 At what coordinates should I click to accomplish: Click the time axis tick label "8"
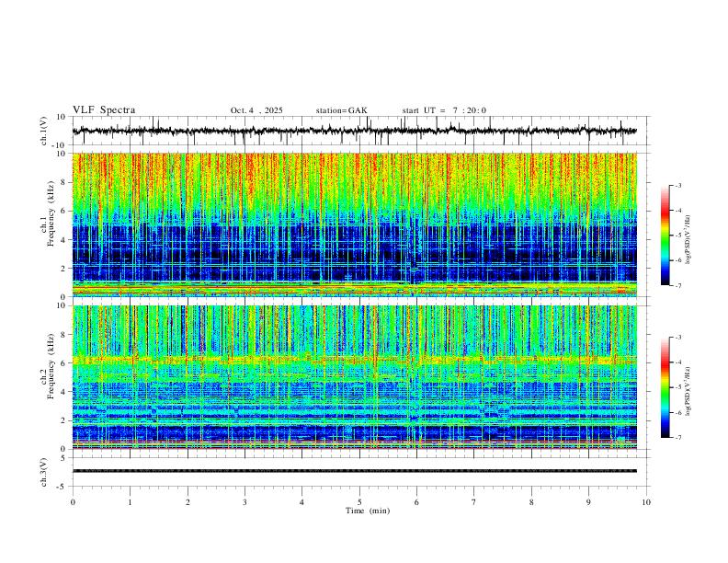[x=531, y=502]
